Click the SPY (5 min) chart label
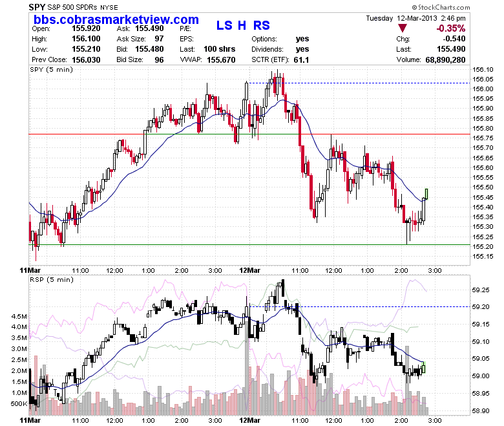 tap(52, 69)
